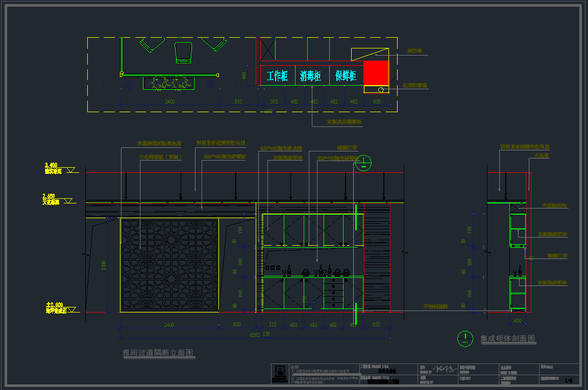Select the designer signature in title block
Image resolution: width=588 pixels, height=390 pixels.
coord(444,369)
